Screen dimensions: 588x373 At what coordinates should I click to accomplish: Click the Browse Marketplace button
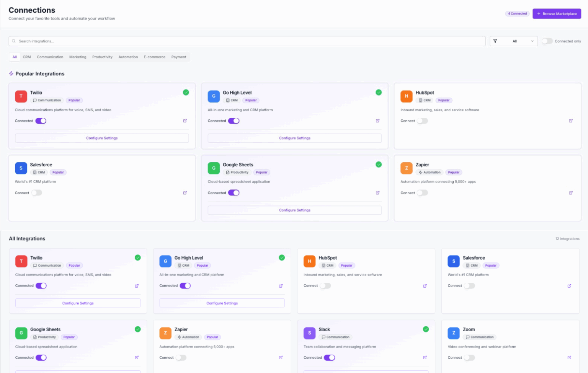pos(557,14)
